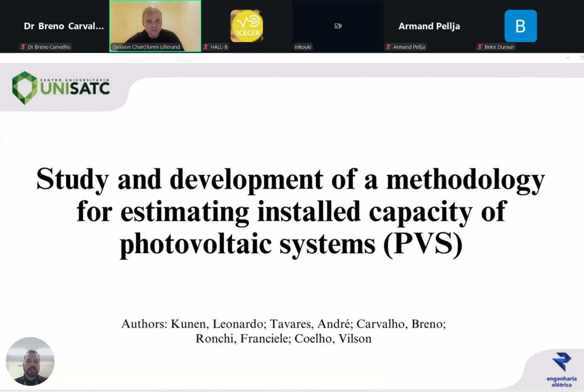
Task: Click the muted microphone icon beside Dr Breno Carvalho
Action: 23,47
